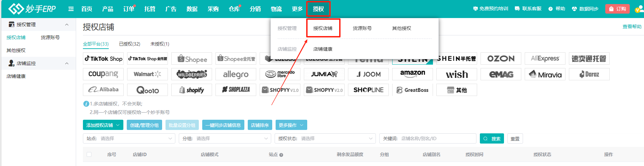Select the OZON platform logo
Viewport: 644px width, 166px height.
click(501, 59)
